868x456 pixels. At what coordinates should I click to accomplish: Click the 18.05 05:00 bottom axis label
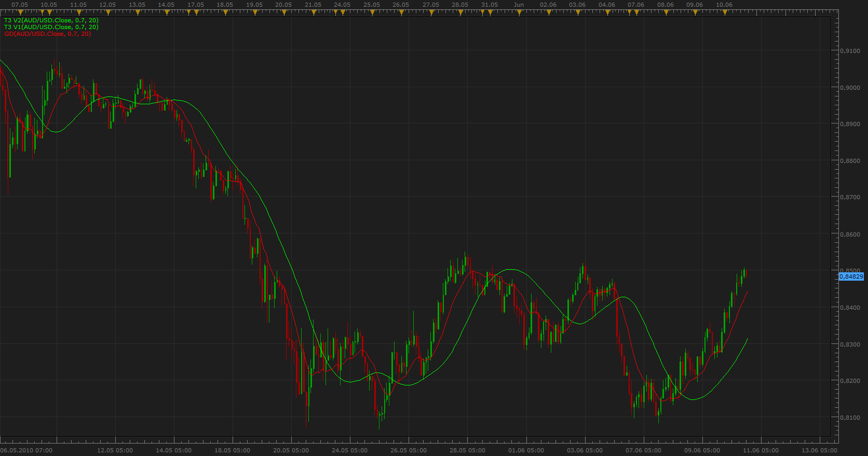point(233,450)
